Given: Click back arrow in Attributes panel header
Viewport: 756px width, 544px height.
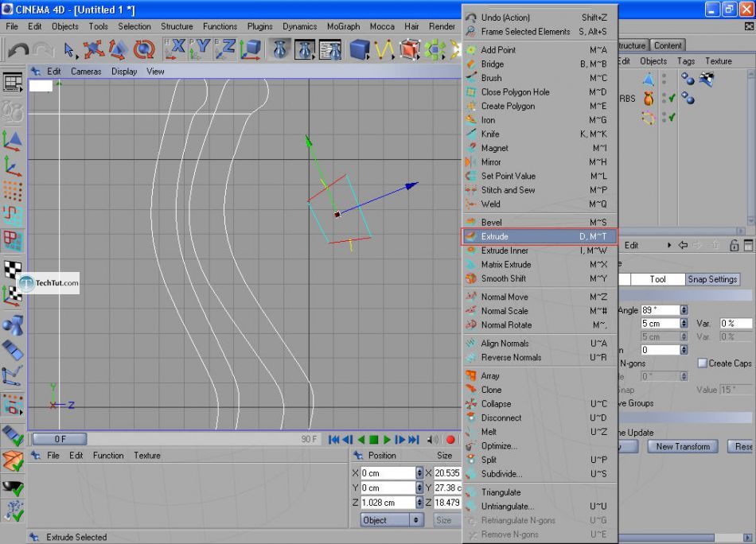Looking at the screenshot, I should point(683,245).
